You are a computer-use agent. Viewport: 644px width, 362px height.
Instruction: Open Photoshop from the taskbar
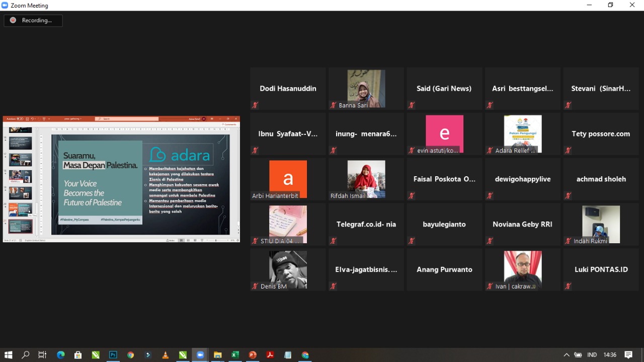coord(113,355)
